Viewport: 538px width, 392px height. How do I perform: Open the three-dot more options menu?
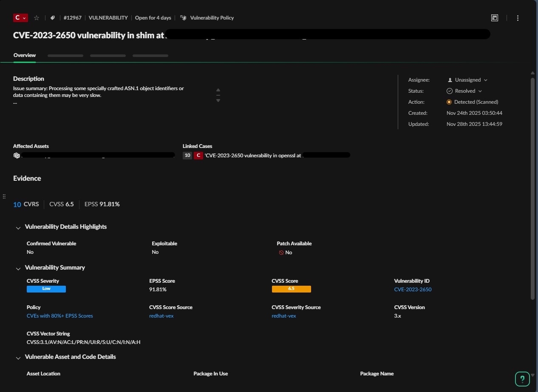518,18
